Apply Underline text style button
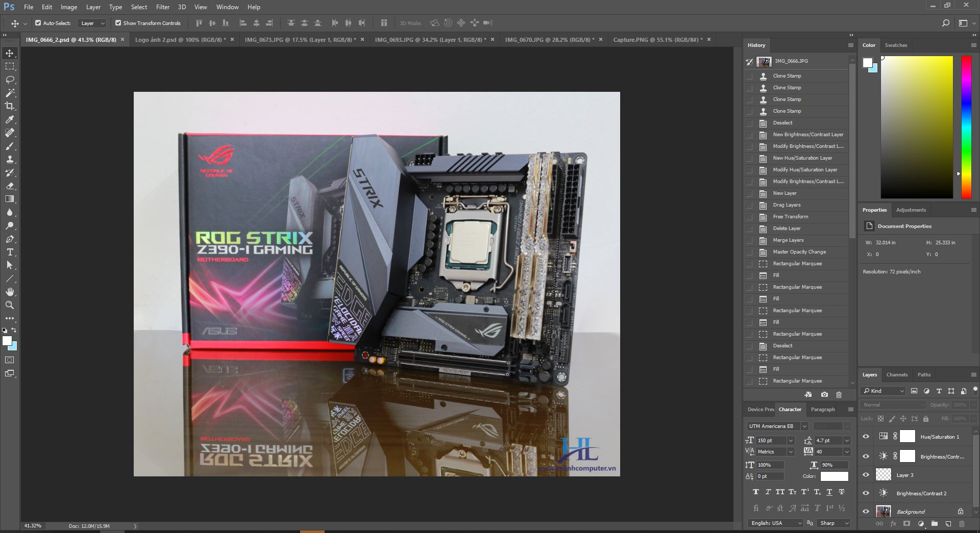980x533 pixels. point(829,492)
